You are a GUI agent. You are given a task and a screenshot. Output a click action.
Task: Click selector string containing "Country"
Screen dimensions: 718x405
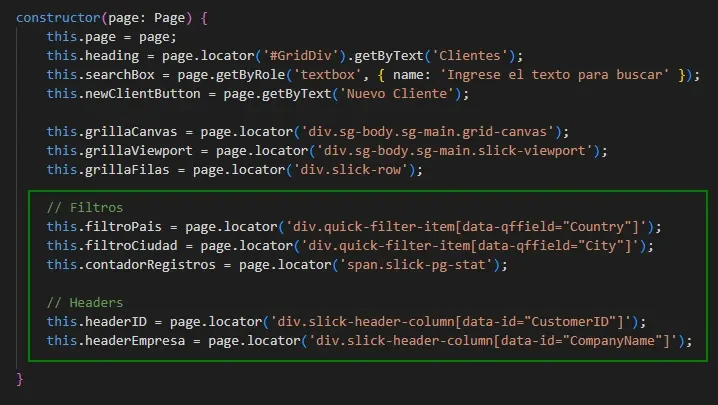coord(466,227)
